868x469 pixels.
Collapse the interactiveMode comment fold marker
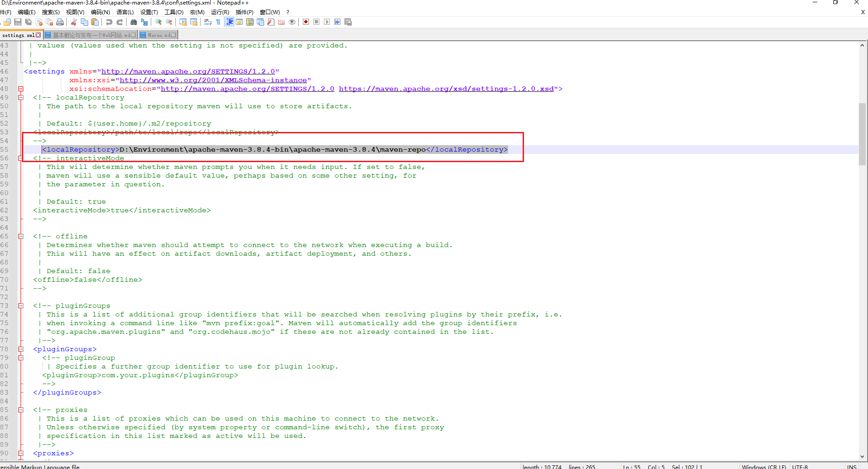[21, 158]
